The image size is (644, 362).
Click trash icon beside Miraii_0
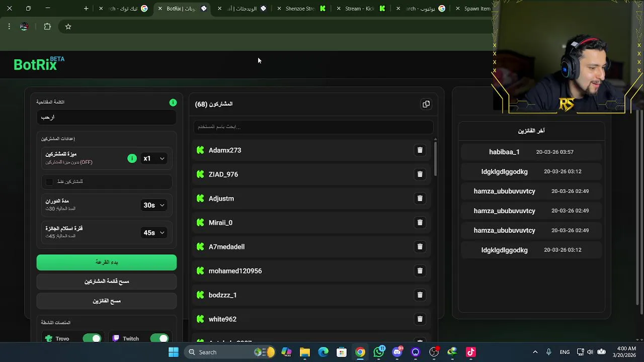[x=420, y=222]
